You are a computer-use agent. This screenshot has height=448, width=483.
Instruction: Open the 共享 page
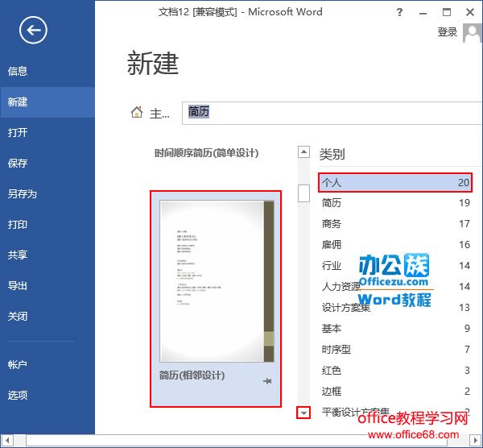click(x=47, y=255)
